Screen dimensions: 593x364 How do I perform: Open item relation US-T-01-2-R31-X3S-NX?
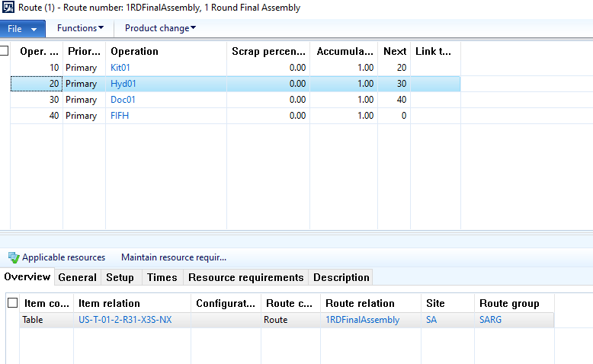[125, 319]
